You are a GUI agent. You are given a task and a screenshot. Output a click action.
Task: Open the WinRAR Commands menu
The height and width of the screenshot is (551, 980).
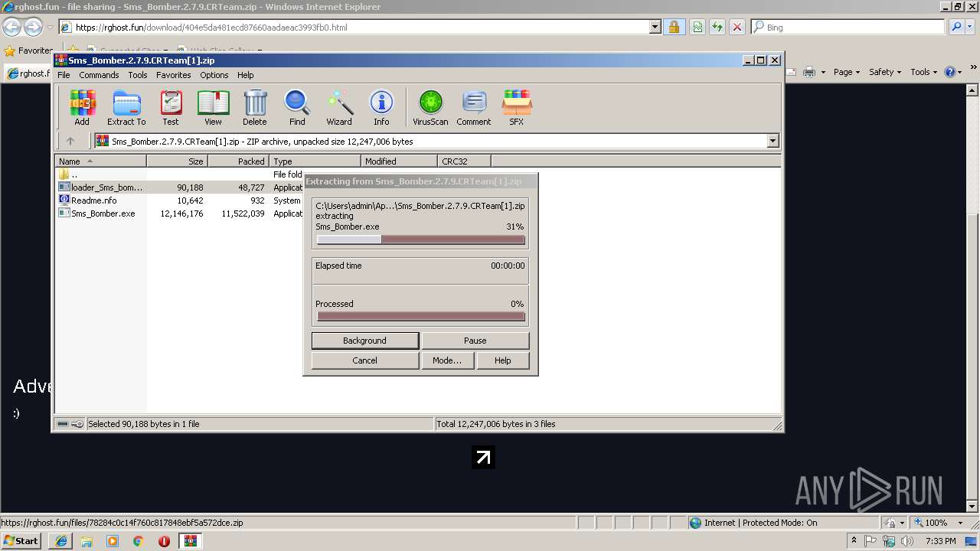(99, 75)
